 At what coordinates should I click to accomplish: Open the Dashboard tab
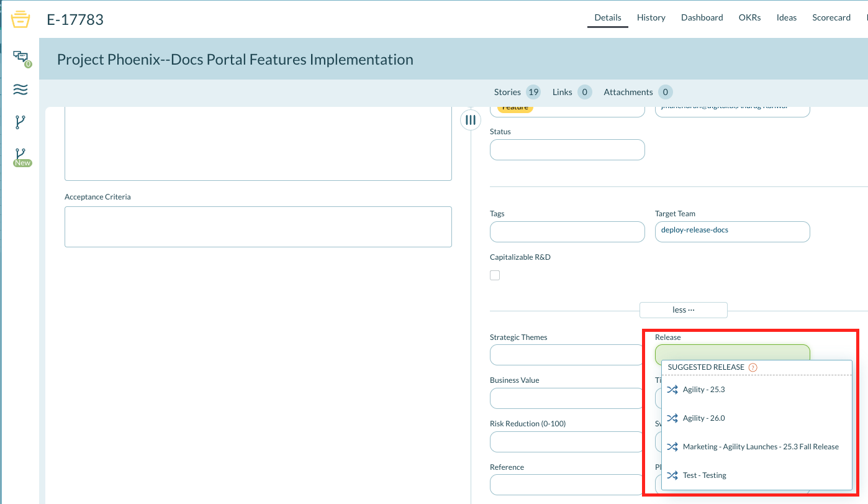click(x=702, y=17)
